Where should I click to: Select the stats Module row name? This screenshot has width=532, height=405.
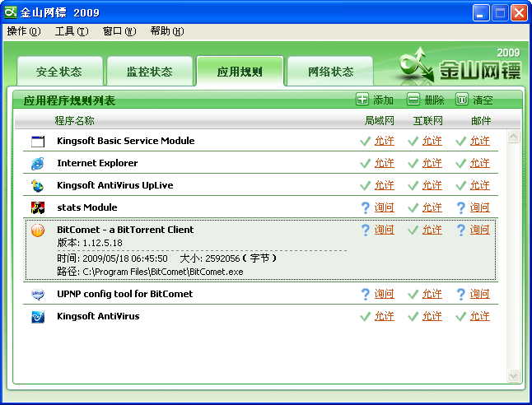tap(87, 207)
